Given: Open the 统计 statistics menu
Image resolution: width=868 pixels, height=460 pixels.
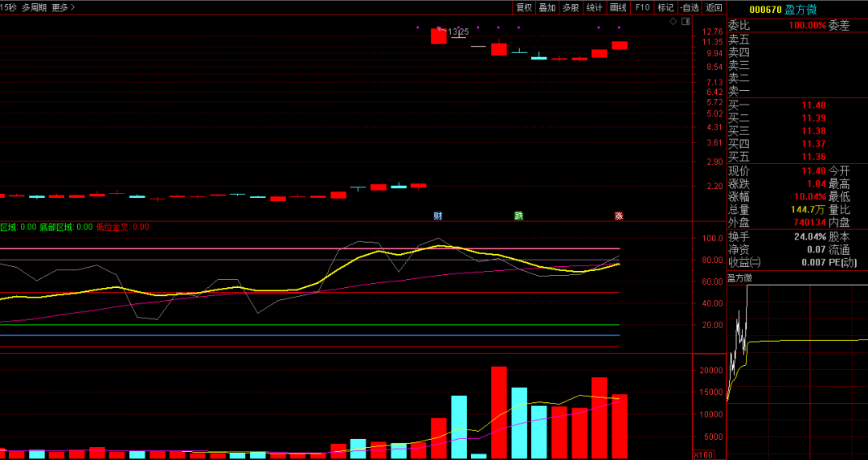Looking at the screenshot, I should (x=594, y=7).
